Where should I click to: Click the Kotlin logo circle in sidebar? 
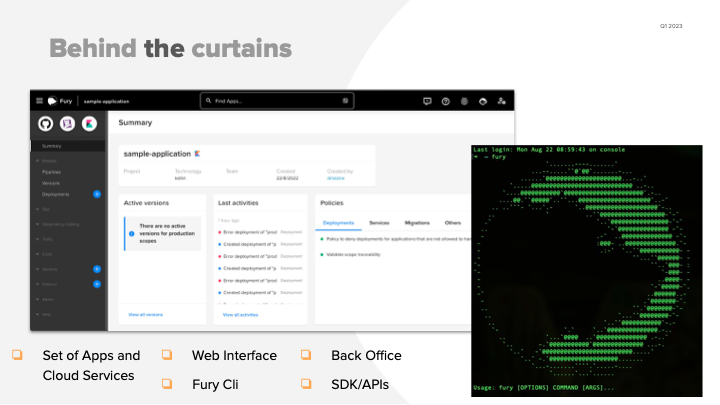(x=90, y=124)
